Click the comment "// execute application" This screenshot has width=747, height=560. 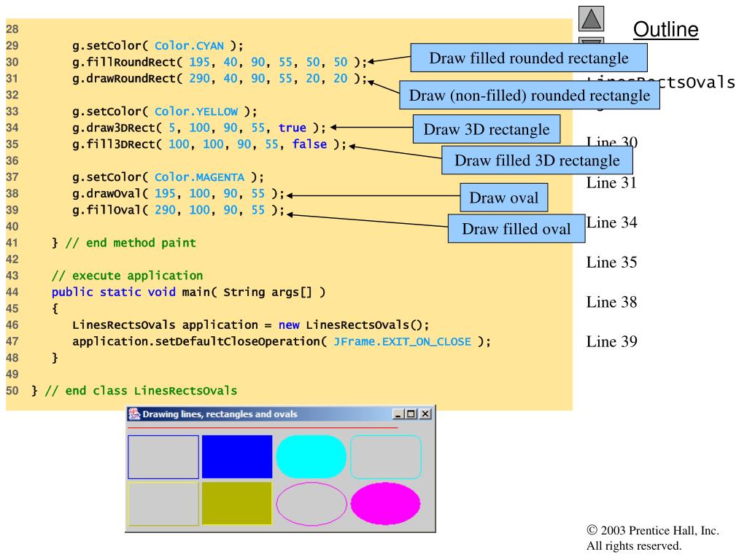pyautogui.click(x=127, y=276)
